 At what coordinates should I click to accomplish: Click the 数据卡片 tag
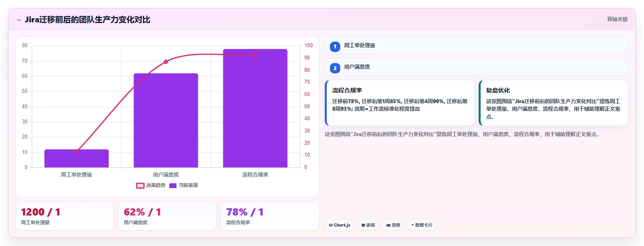tap(422, 225)
